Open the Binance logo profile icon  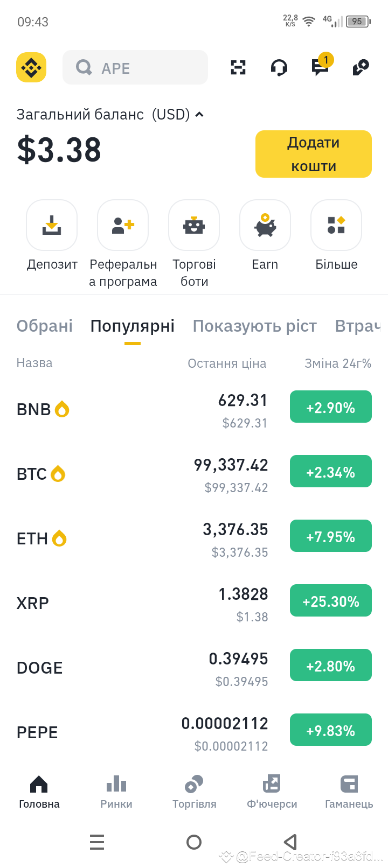click(x=31, y=67)
